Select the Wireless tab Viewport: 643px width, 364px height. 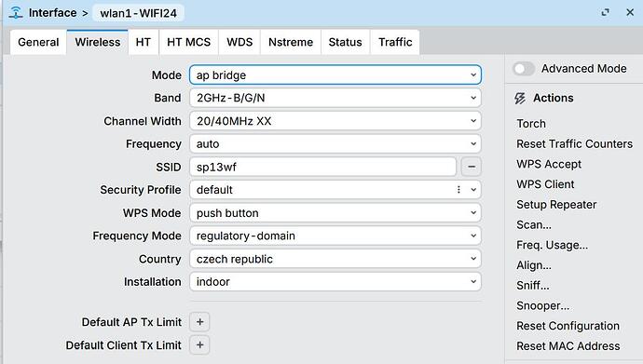[x=98, y=42]
